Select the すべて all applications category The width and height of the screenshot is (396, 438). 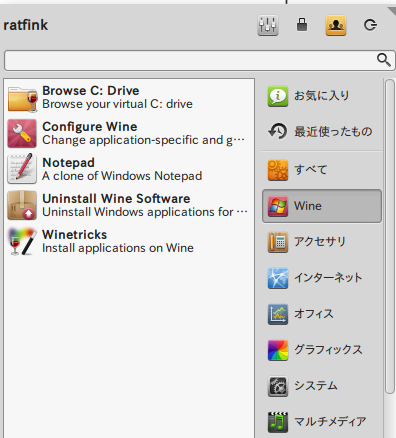click(322, 170)
